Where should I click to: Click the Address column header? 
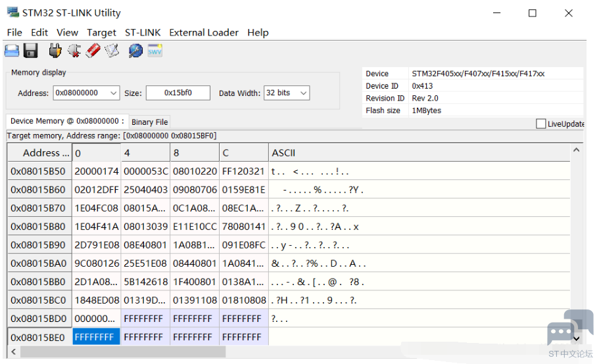pos(39,153)
